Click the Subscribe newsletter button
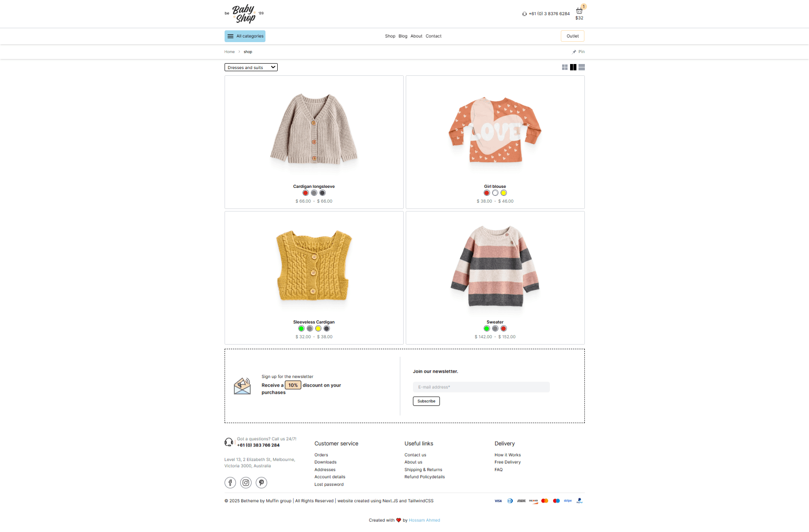Image resolution: width=809 pixels, height=532 pixels. pos(426,401)
